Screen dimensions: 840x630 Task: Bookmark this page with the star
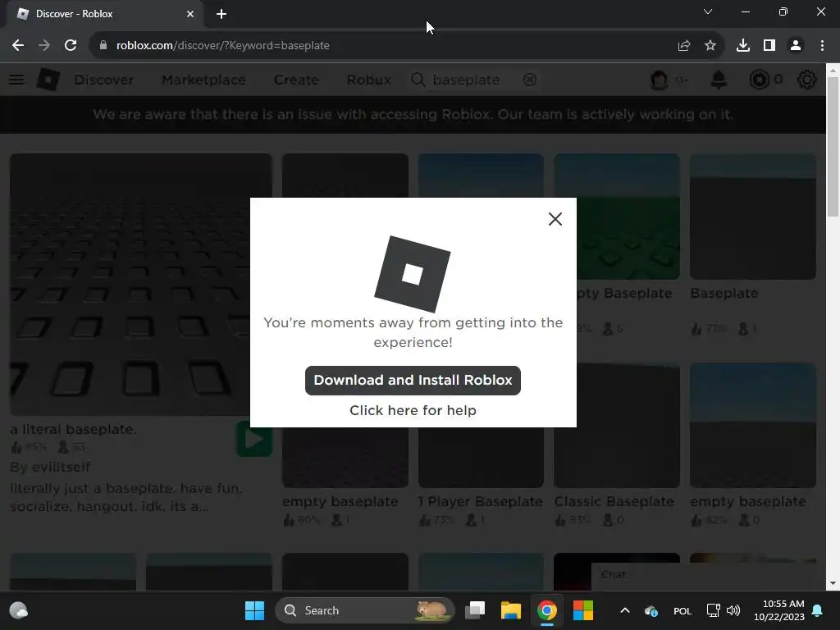click(710, 46)
